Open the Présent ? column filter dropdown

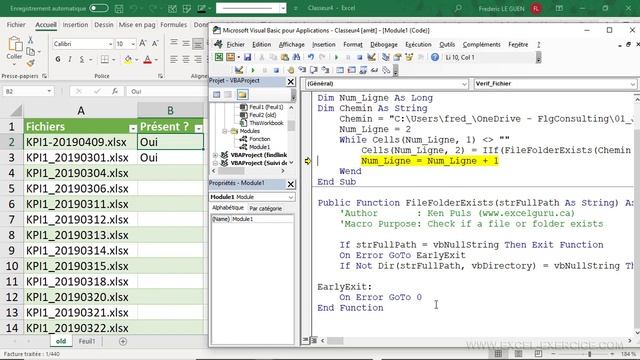point(198,129)
